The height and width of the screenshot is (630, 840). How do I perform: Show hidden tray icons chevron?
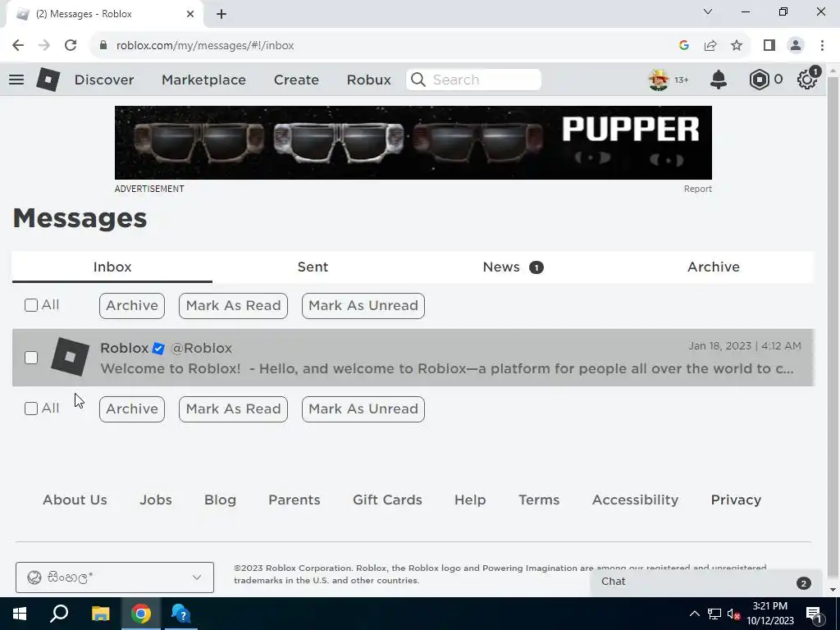coord(694,614)
